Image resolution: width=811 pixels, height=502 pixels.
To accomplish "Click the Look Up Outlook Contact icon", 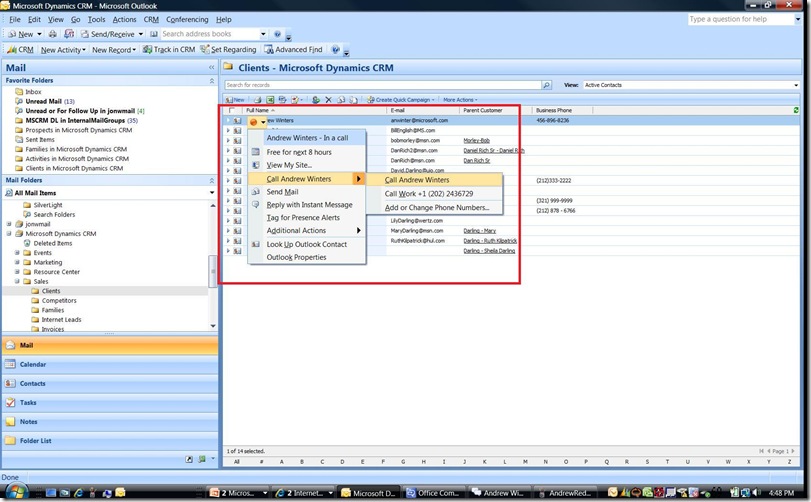I will [256, 245].
